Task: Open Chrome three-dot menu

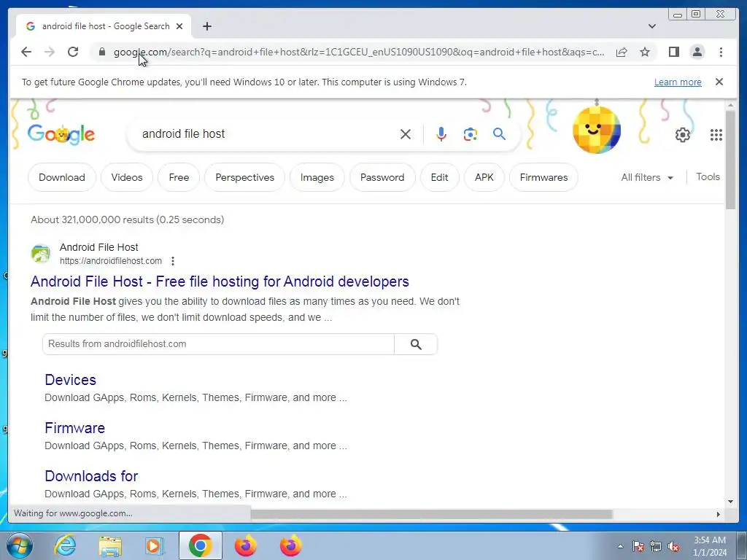Action: click(x=721, y=52)
